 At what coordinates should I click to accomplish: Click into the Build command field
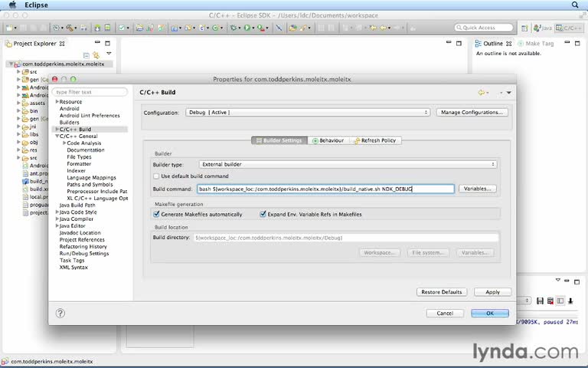[325, 189]
